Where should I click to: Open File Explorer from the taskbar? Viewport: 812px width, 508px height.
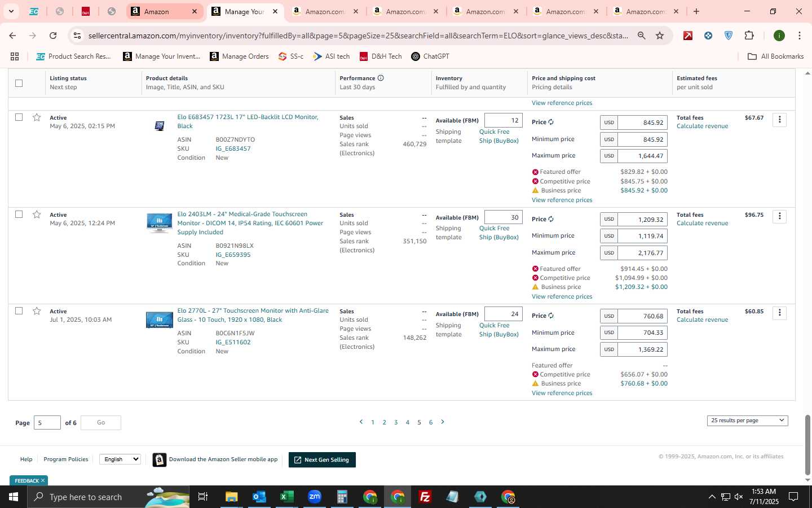point(231,497)
